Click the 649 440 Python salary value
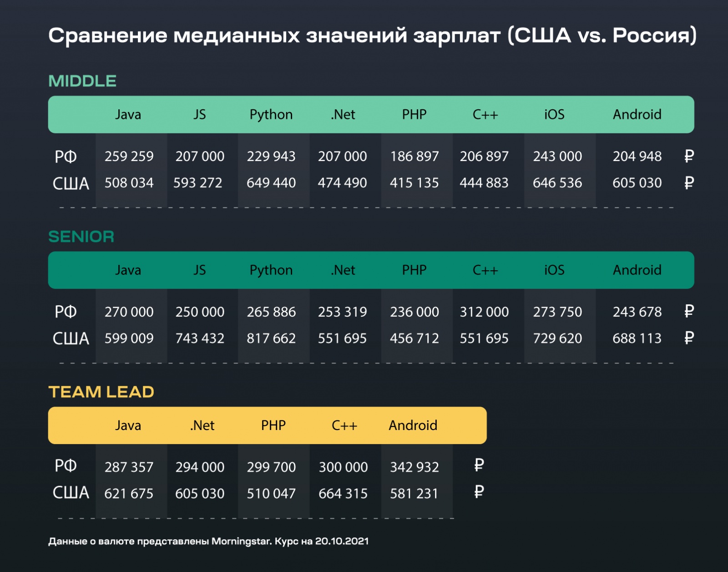The width and height of the screenshot is (728, 572). coord(271,183)
